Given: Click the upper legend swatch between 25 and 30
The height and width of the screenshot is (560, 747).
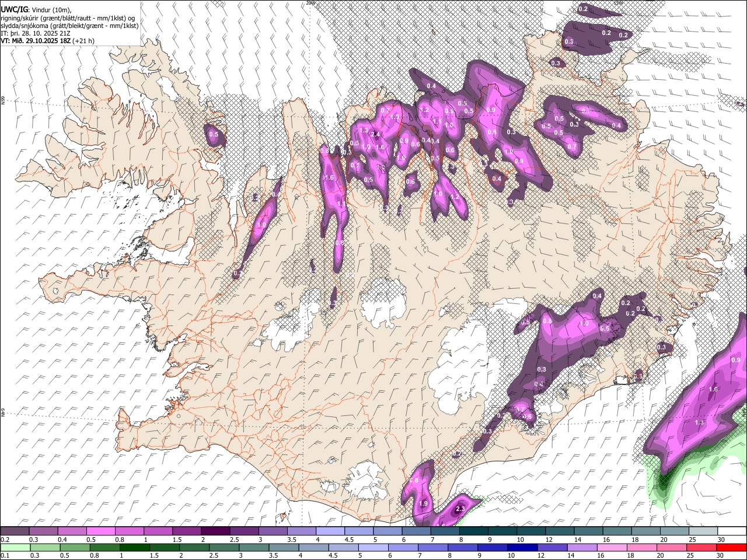Looking at the screenshot, I should (x=703, y=531).
